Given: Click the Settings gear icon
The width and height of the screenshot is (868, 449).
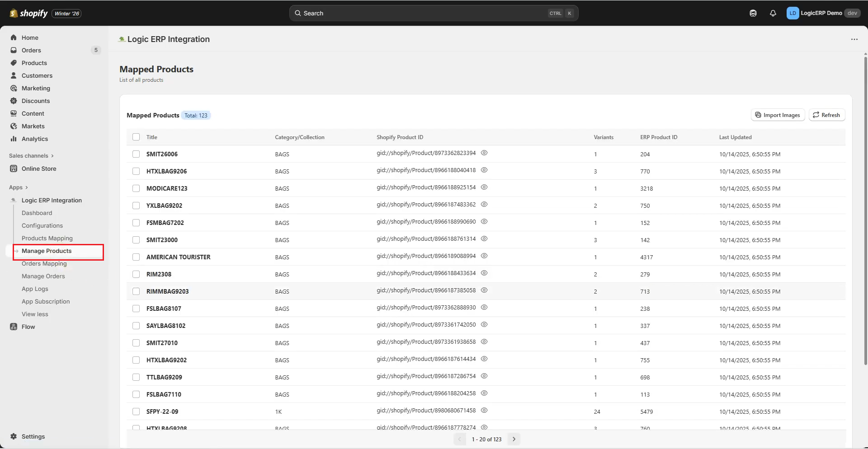Looking at the screenshot, I should coord(14,436).
